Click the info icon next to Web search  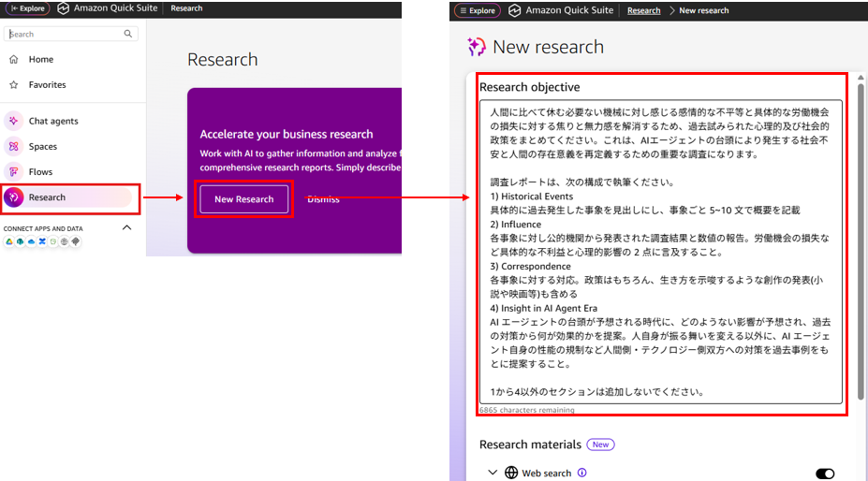point(581,473)
